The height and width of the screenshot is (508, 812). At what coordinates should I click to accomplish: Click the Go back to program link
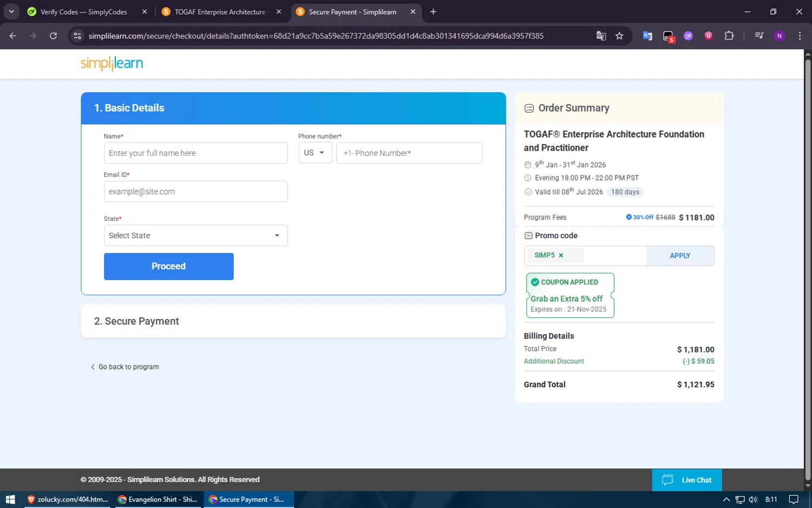tap(125, 367)
